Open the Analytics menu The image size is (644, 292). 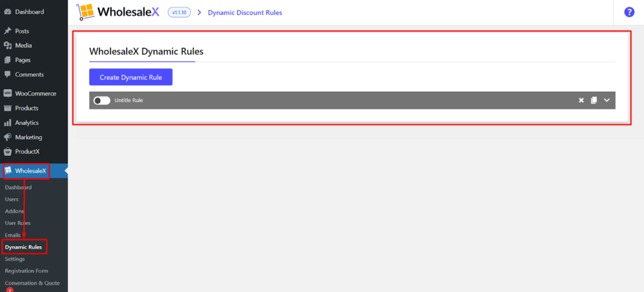[x=26, y=122]
